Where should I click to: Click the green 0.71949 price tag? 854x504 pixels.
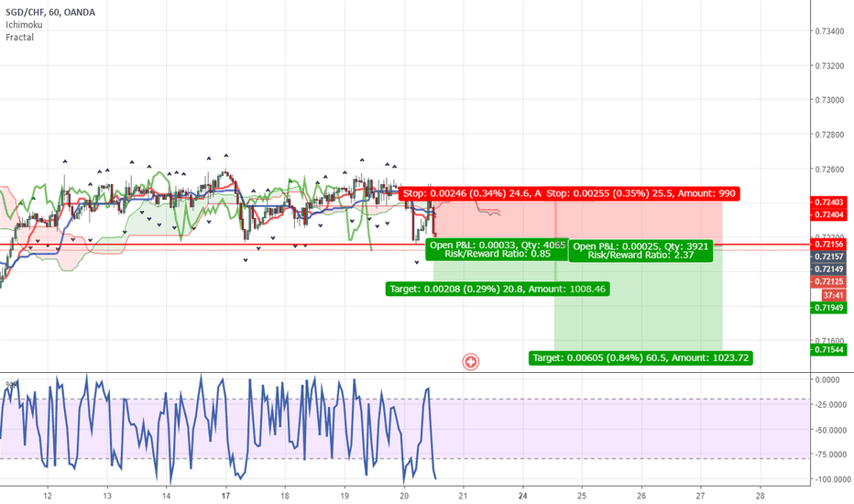pos(828,308)
